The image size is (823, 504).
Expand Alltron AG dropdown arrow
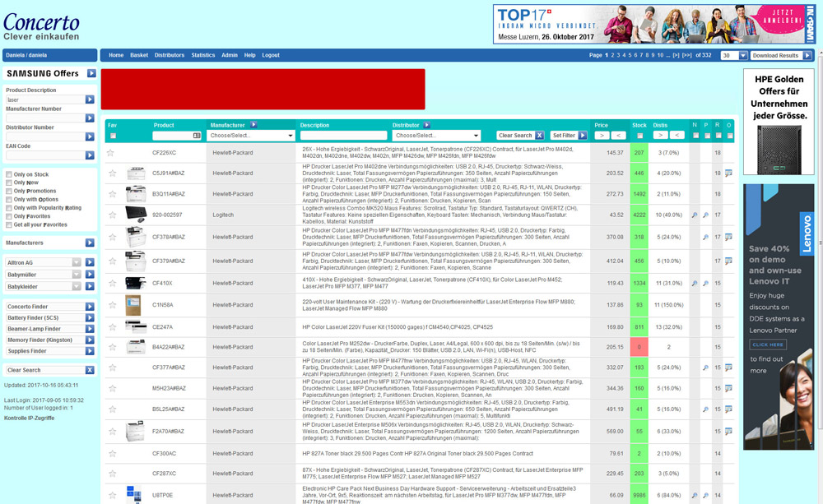pos(77,262)
